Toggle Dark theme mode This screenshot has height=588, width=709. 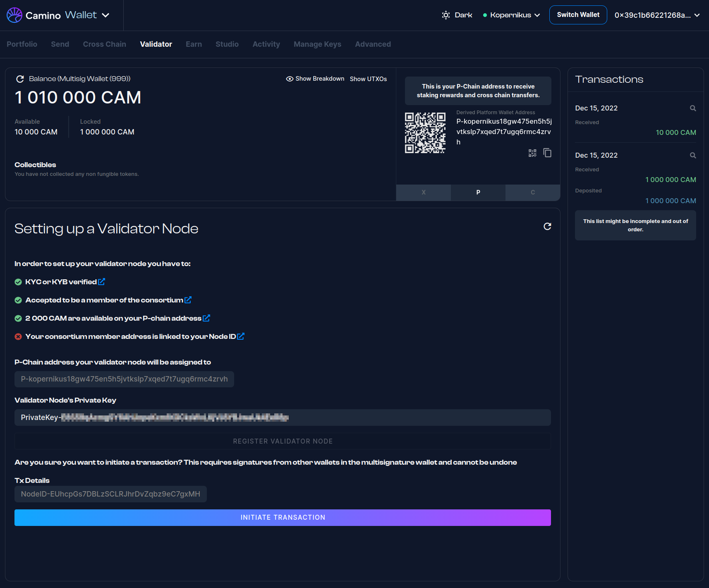pos(457,15)
